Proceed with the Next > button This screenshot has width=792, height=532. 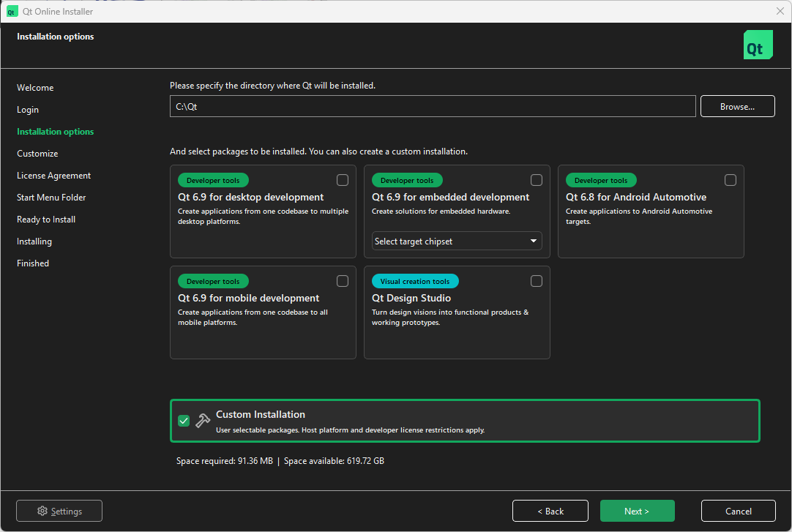coord(637,511)
